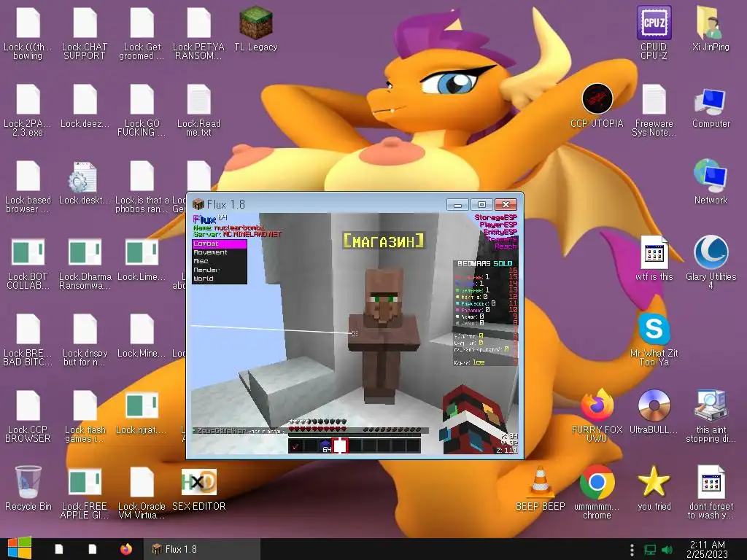Open Lock.Mine... file icon
Screen dimensions: 747x560
[x=142, y=329]
